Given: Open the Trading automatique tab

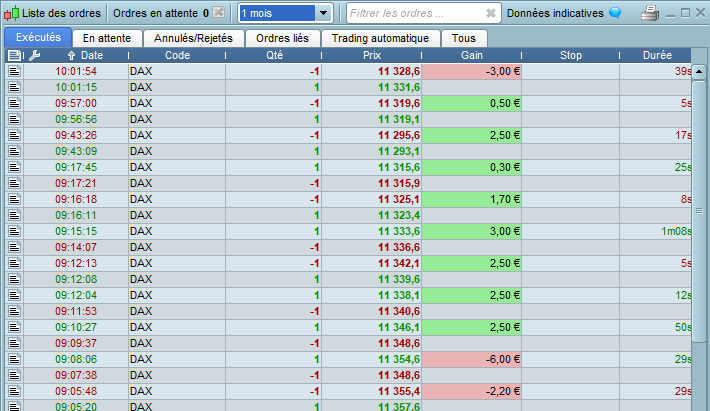Looking at the screenshot, I should point(380,38).
